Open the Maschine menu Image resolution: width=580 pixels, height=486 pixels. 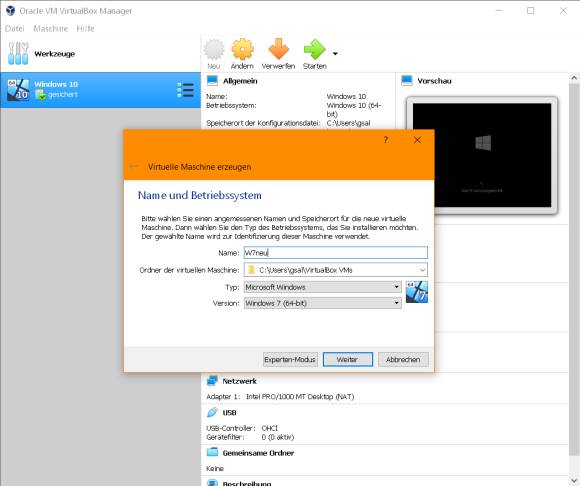click(x=51, y=28)
